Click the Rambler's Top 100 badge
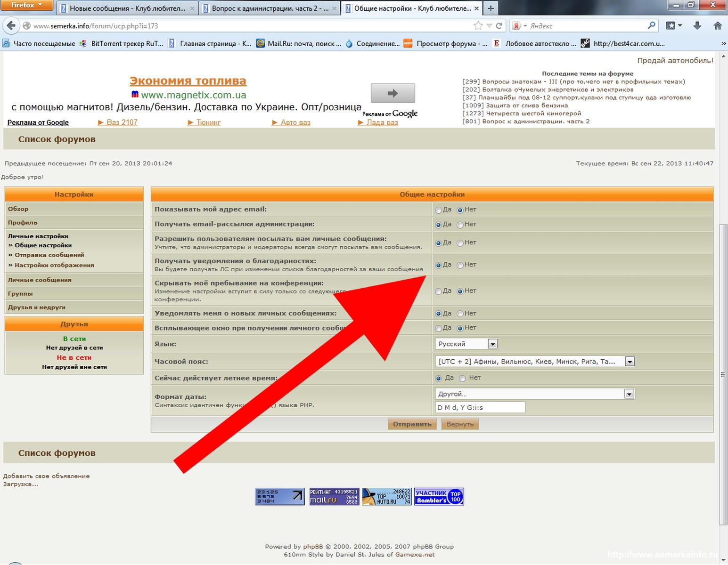 coord(439,497)
